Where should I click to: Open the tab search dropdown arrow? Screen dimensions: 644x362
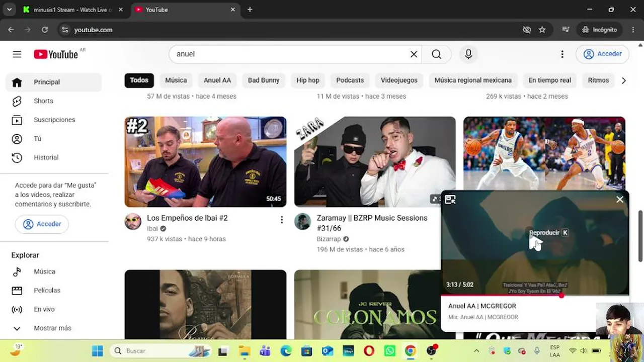coord(9,10)
